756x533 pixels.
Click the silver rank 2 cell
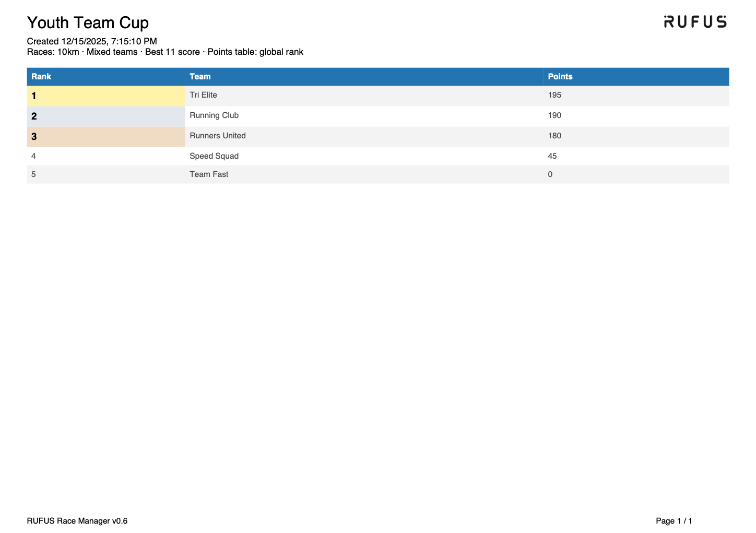click(x=105, y=116)
